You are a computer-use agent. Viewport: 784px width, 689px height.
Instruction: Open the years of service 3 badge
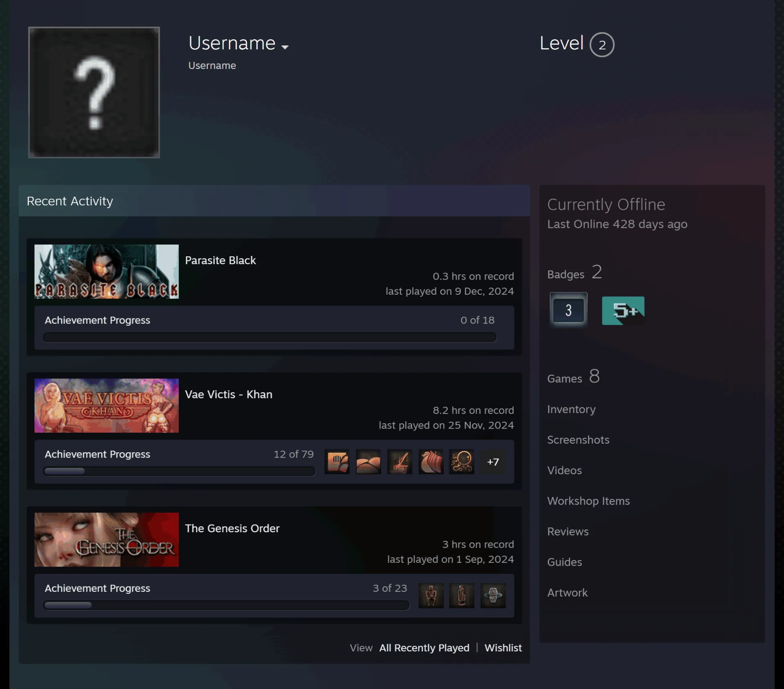pos(568,310)
